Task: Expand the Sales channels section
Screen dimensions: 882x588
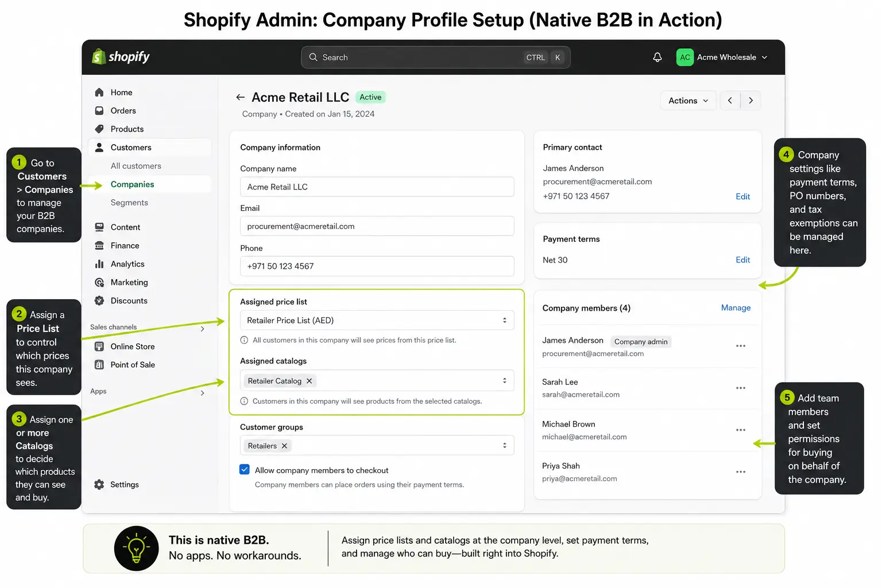Action: pos(202,329)
